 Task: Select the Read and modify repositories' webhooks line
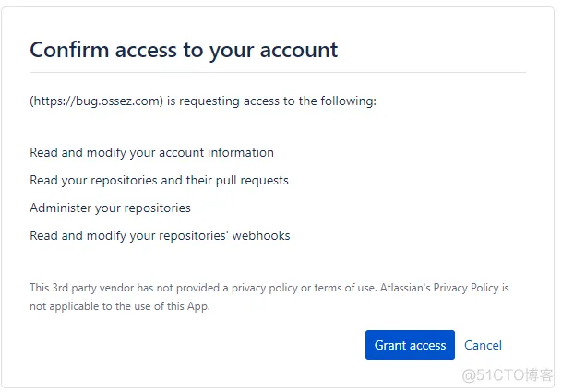(160, 235)
